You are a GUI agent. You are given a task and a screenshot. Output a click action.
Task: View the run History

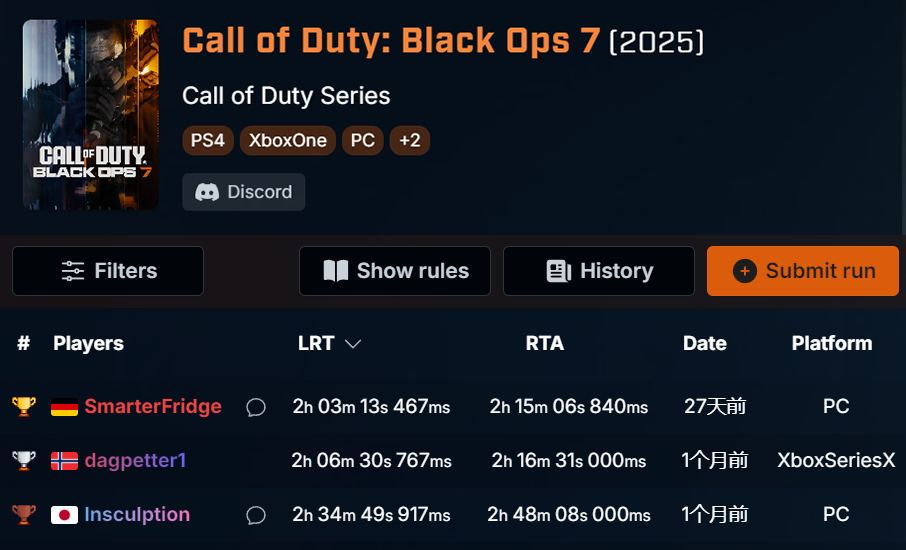599,271
